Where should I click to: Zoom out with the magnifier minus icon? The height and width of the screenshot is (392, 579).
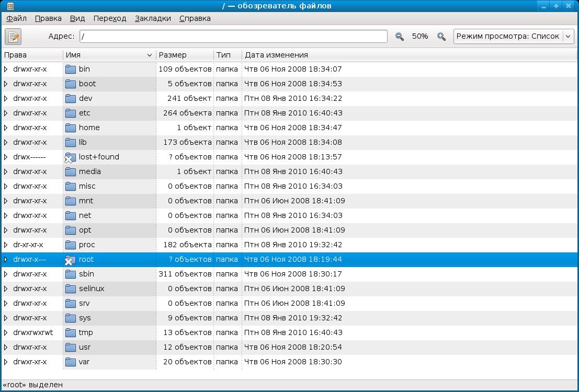tap(399, 37)
